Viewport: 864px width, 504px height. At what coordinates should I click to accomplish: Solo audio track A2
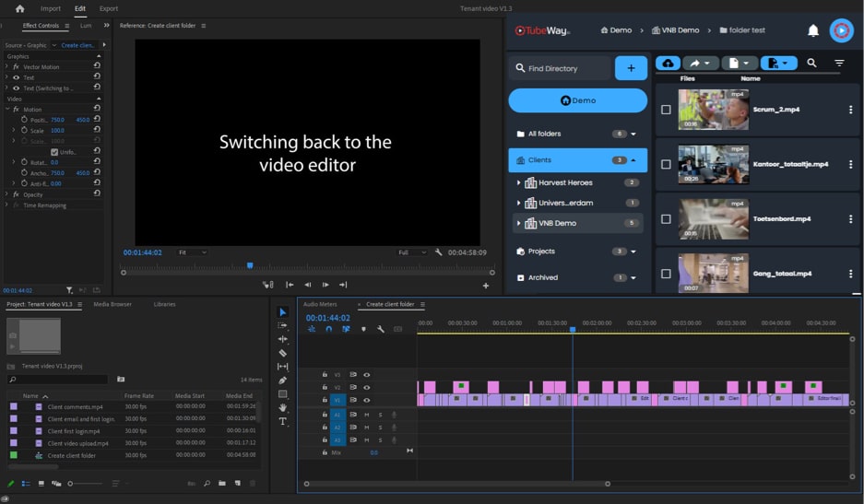pos(380,427)
